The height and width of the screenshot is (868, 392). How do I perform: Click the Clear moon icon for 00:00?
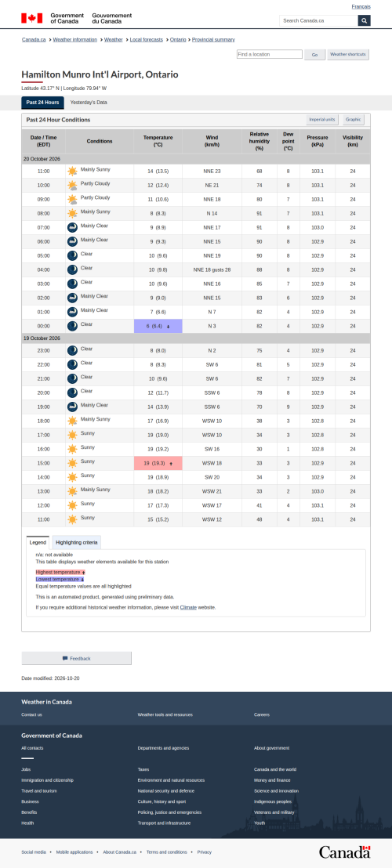tap(73, 326)
